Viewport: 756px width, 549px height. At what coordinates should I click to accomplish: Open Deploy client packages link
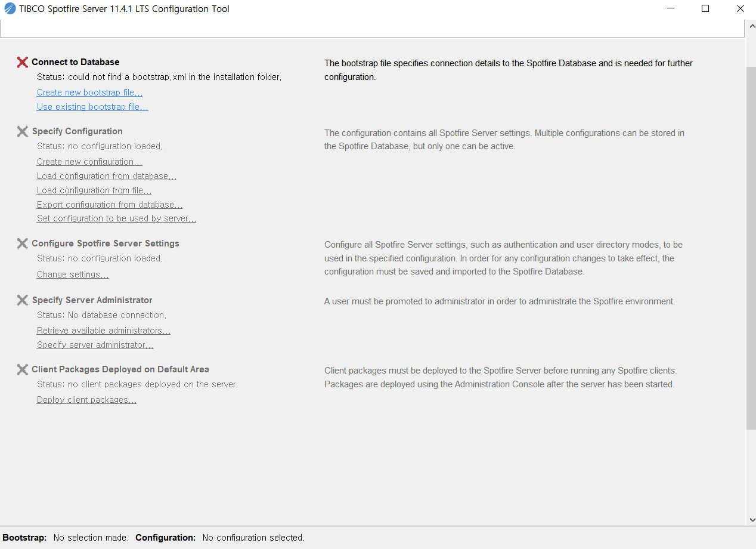86,400
